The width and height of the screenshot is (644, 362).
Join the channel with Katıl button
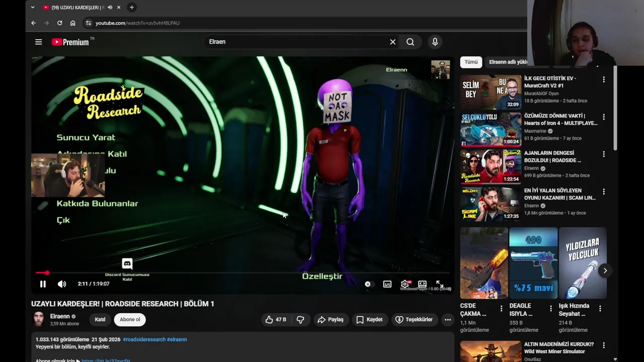pyautogui.click(x=100, y=320)
